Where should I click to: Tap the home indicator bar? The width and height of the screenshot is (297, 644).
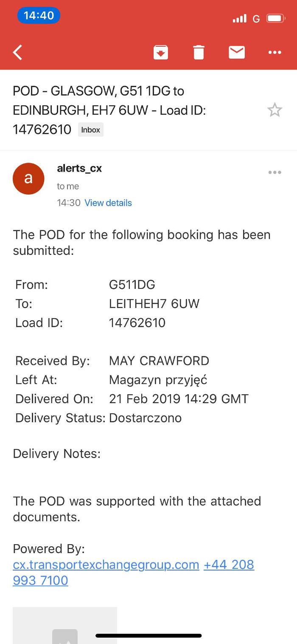click(148, 636)
